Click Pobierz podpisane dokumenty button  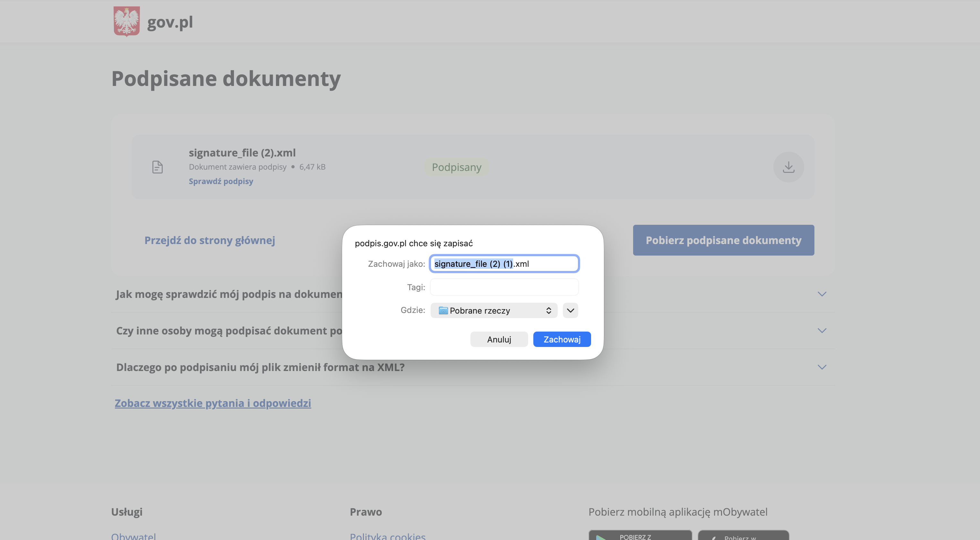pyautogui.click(x=723, y=240)
